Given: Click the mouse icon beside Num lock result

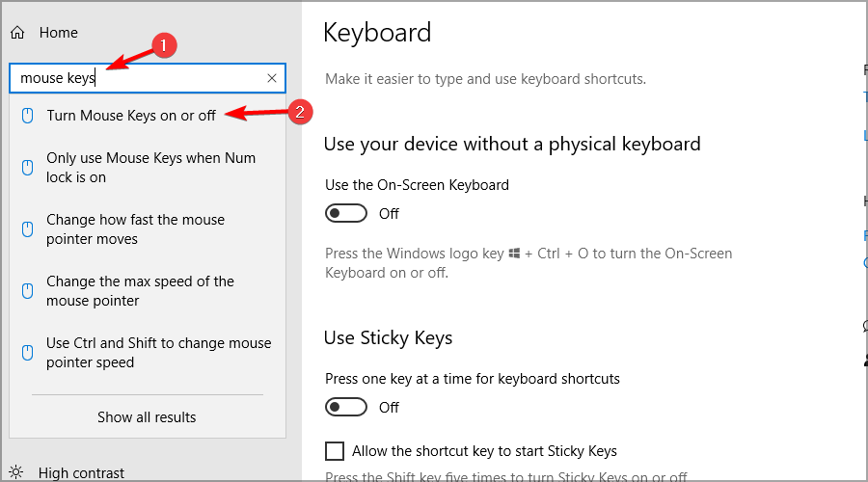Looking at the screenshot, I should pyautogui.click(x=27, y=168).
